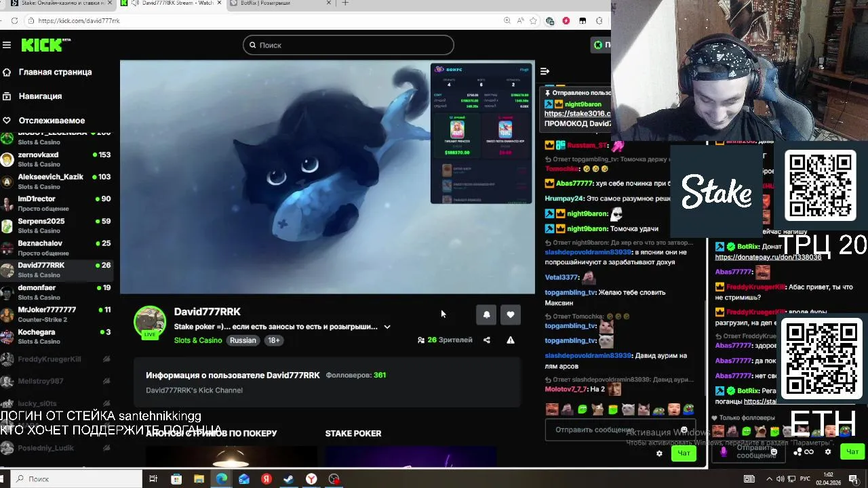The width and height of the screenshot is (868, 488).
Task: Open MrJoker777777 channel in sidebar
Action: pyautogui.click(x=56, y=314)
